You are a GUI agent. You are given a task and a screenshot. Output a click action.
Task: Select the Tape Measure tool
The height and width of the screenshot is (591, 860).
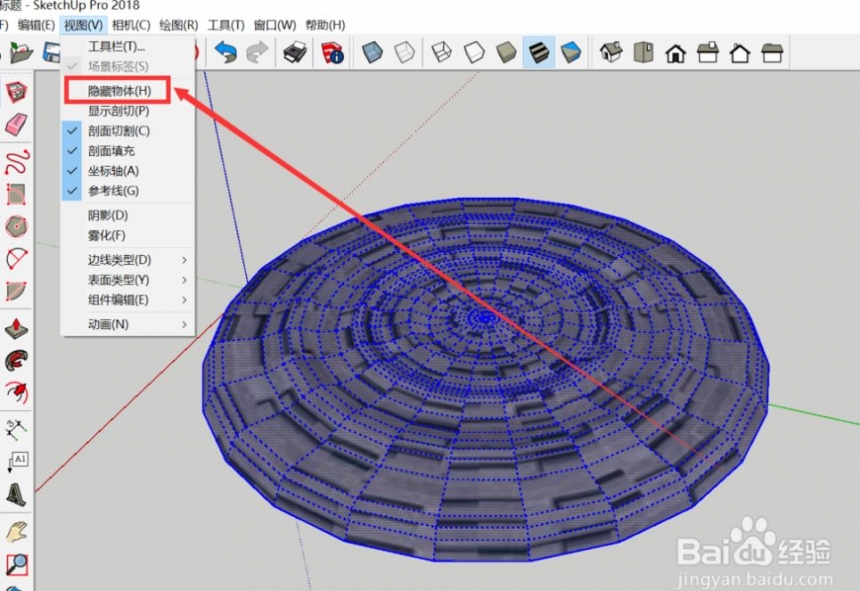(16, 429)
